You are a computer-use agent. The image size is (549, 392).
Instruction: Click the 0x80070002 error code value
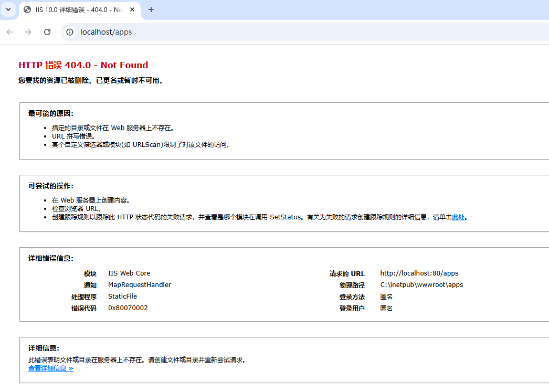128,308
